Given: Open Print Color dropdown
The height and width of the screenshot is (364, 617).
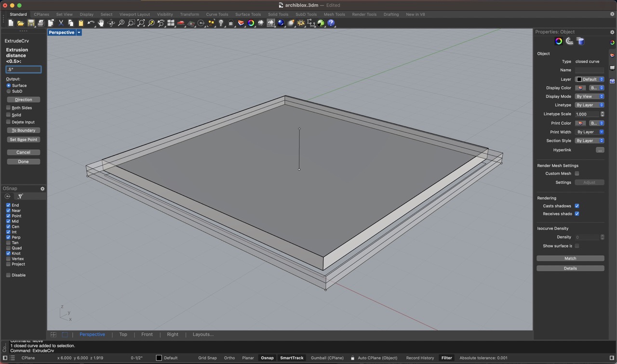Looking at the screenshot, I should (x=597, y=123).
